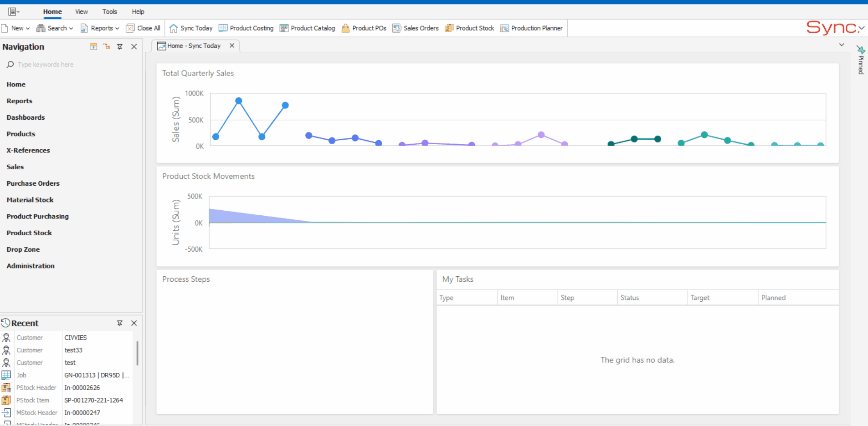
Task: Select Product Purchasing in Navigation
Action: pos(38,217)
